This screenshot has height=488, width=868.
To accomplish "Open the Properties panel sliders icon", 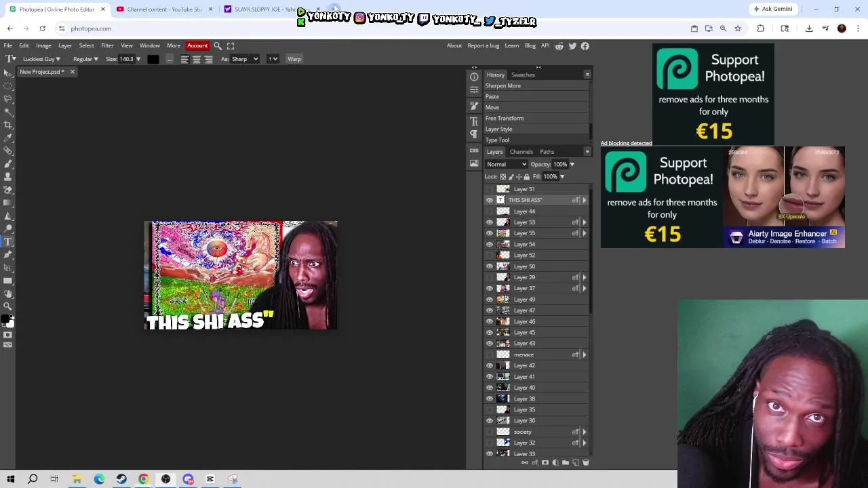I will 474,89.
